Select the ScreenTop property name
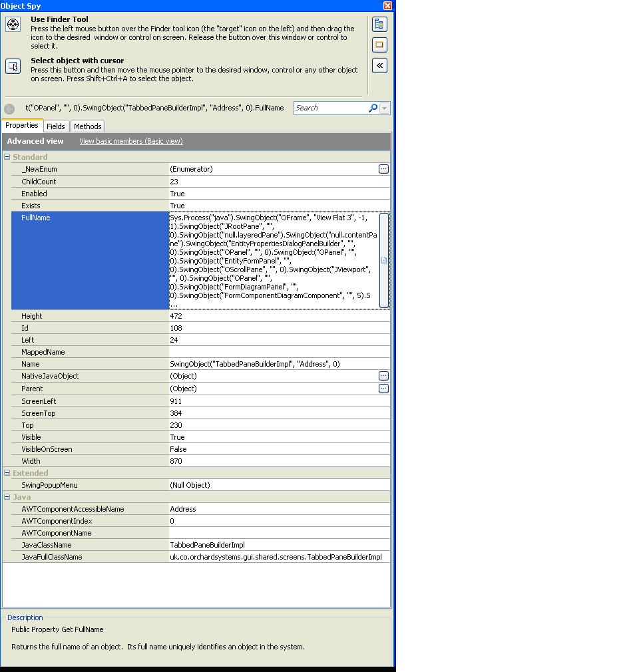The height and width of the screenshot is (672, 639). click(39, 413)
